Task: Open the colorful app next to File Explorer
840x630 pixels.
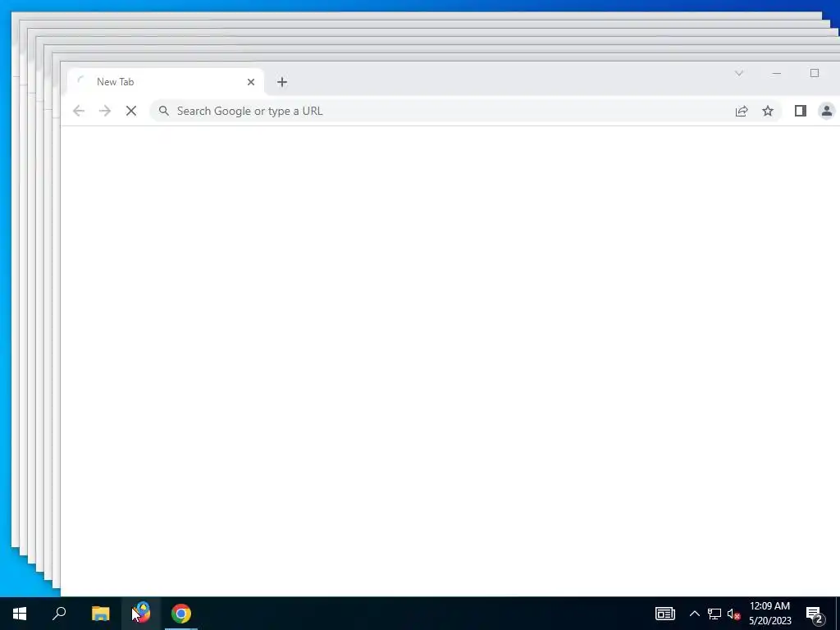Action: pos(141,614)
